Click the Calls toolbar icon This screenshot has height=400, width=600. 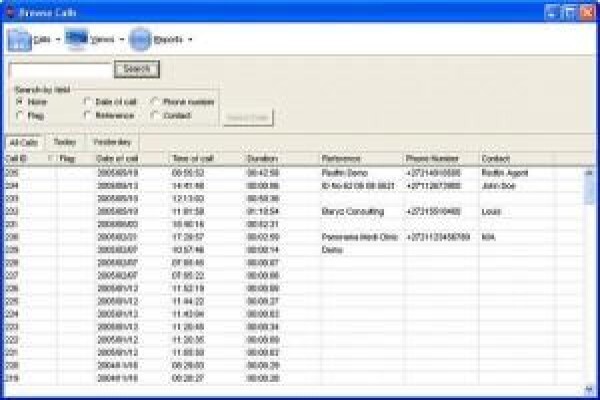[19, 40]
